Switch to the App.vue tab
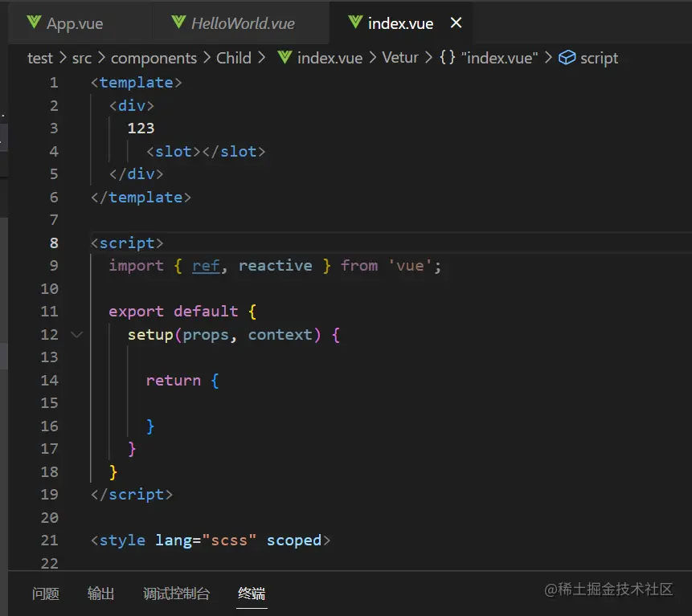Image resolution: width=692 pixels, height=616 pixels. 75,23
